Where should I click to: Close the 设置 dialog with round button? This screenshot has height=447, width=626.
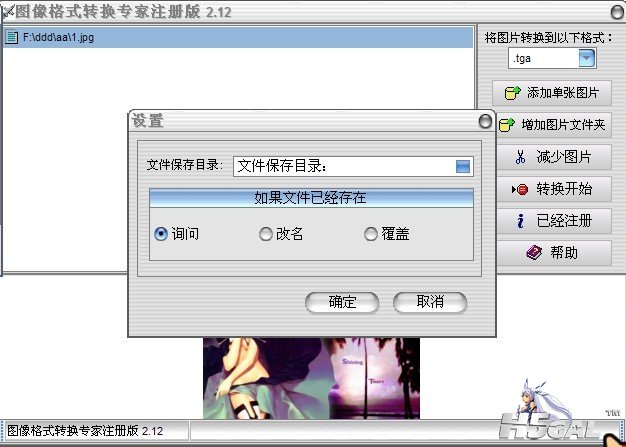click(x=485, y=121)
